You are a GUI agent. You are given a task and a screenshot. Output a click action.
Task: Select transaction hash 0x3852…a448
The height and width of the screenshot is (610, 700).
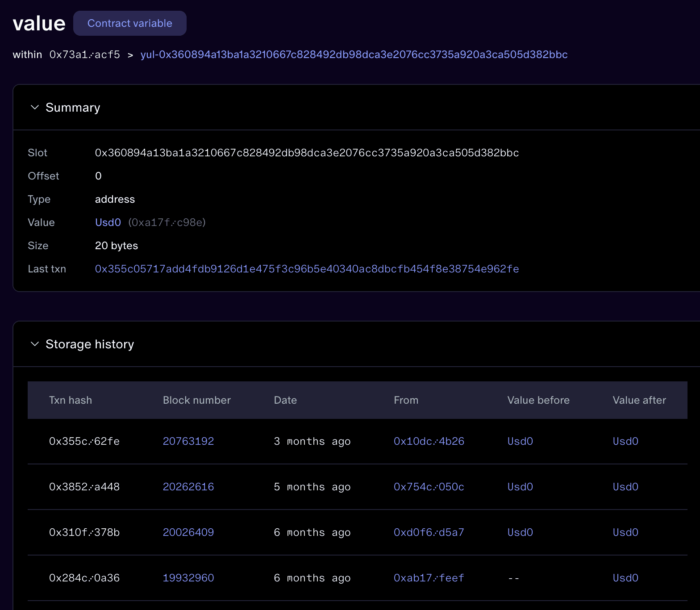[84, 487]
